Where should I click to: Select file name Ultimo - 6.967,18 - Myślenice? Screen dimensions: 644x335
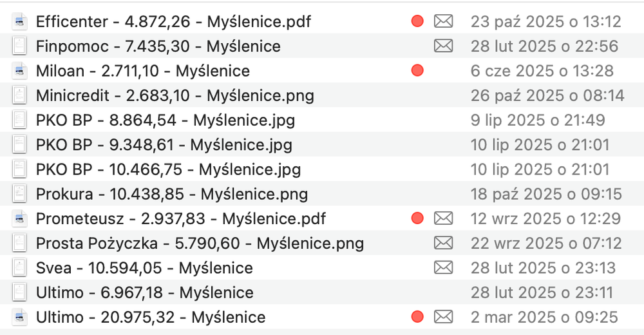pos(144,293)
